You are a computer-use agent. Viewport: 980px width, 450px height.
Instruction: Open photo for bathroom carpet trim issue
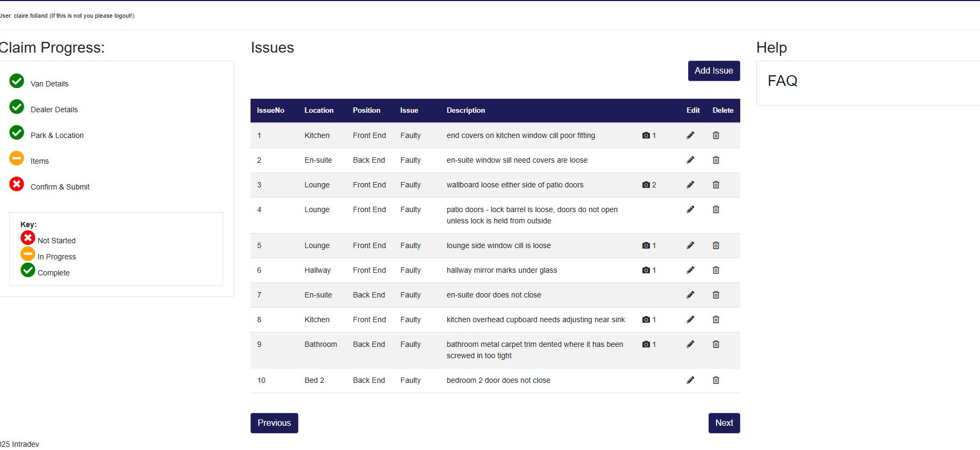[x=649, y=344]
